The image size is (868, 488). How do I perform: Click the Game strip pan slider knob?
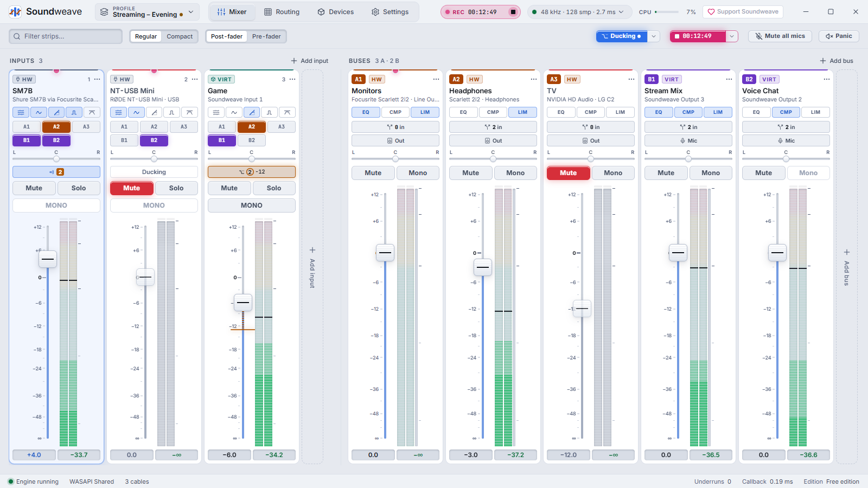click(x=252, y=159)
